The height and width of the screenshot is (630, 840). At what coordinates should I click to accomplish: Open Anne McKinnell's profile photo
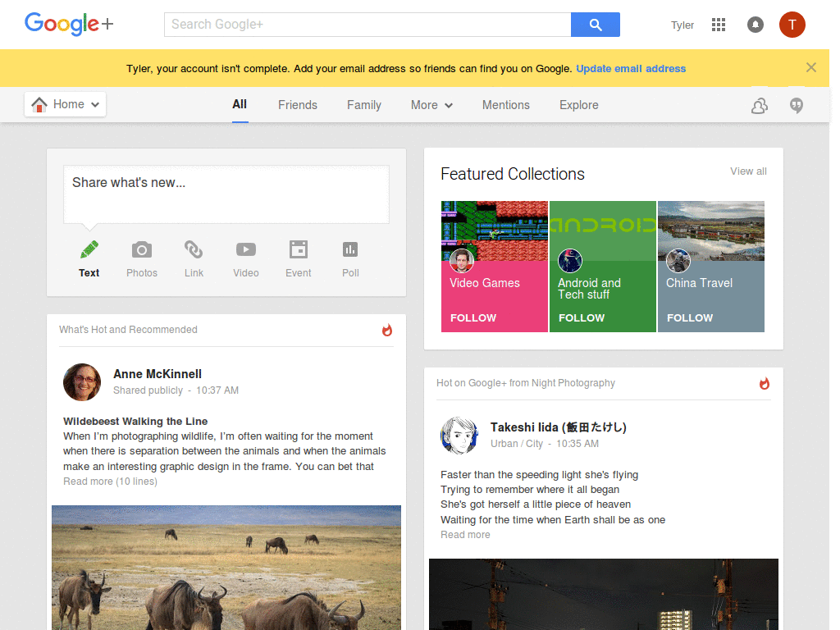82,382
